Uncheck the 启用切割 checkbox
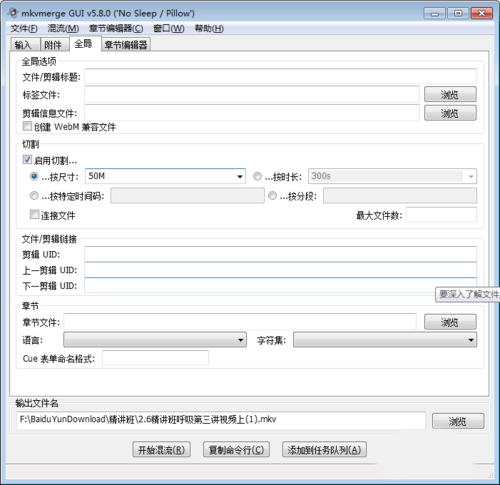Viewport: 500px width, 485px height. click(x=27, y=160)
